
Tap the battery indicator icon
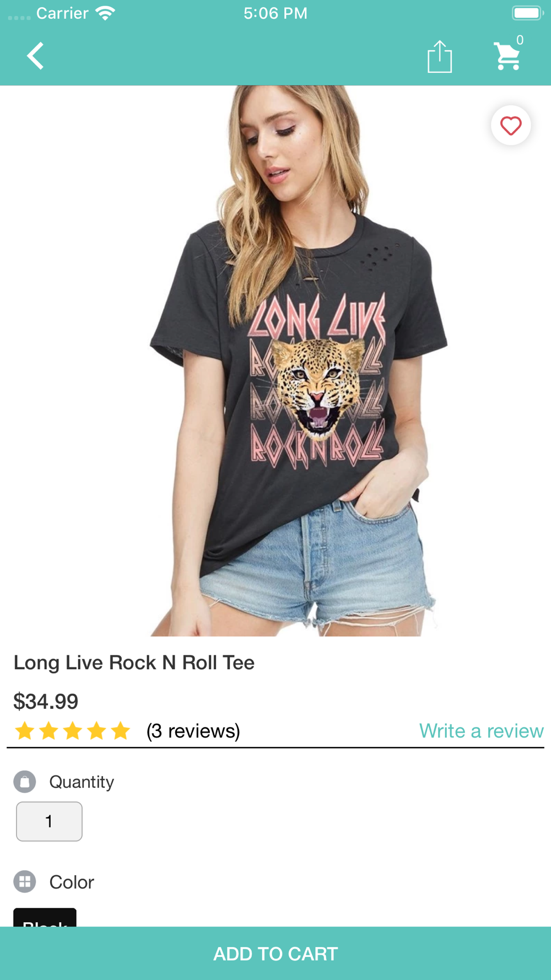[527, 13]
